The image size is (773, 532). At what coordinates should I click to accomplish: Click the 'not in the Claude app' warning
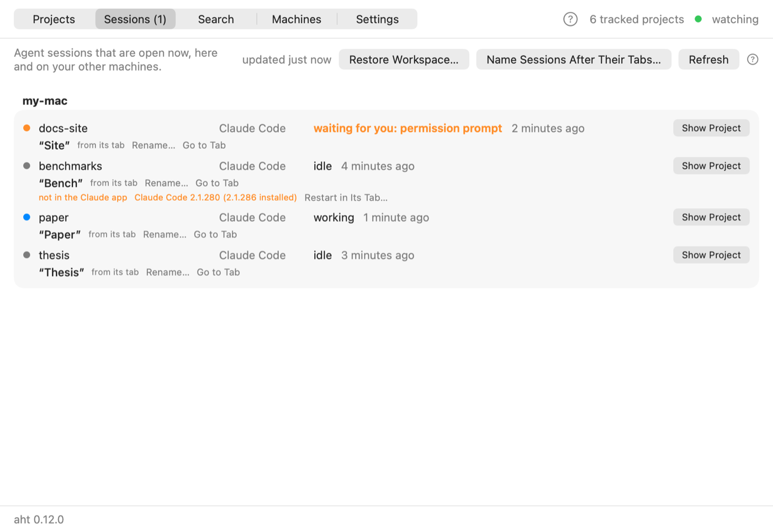(x=83, y=198)
